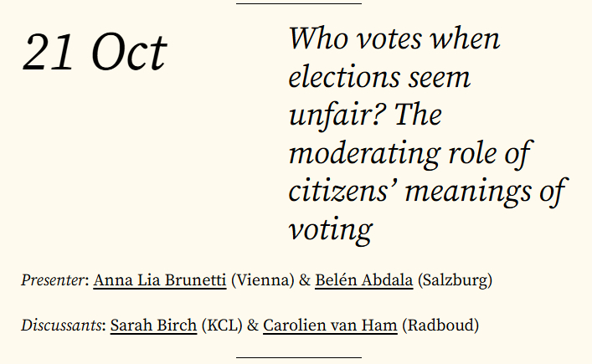
Task: Click the "Who votes when" title line
Action: pos(394,39)
